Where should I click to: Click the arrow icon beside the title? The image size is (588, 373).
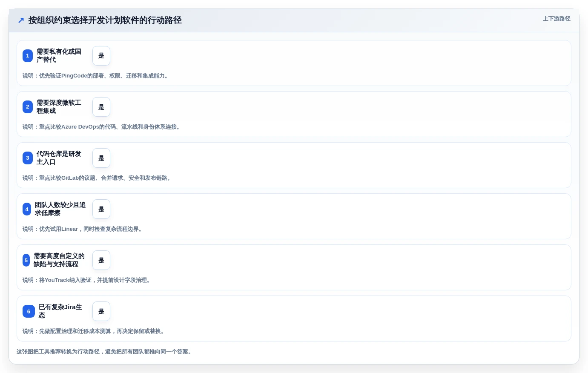[x=21, y=20]
